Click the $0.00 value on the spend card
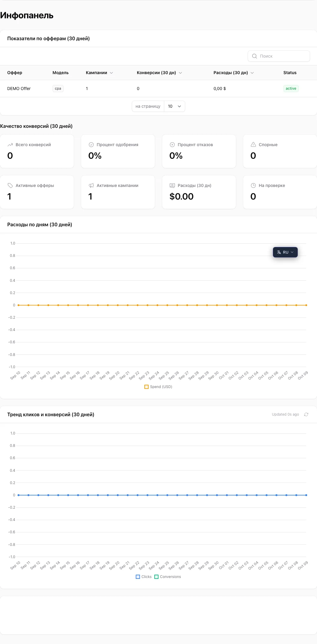This screenshot has width=317, height=644. 182,197
